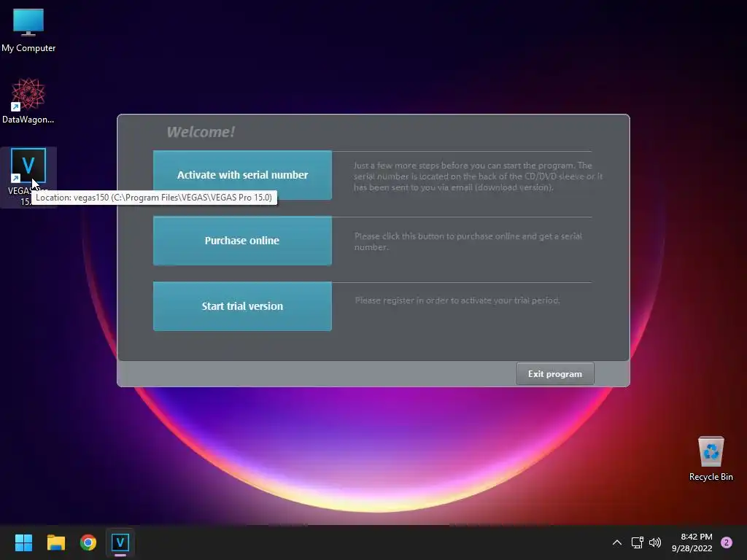Open notification center badge with 2

[x=727, y=542]
